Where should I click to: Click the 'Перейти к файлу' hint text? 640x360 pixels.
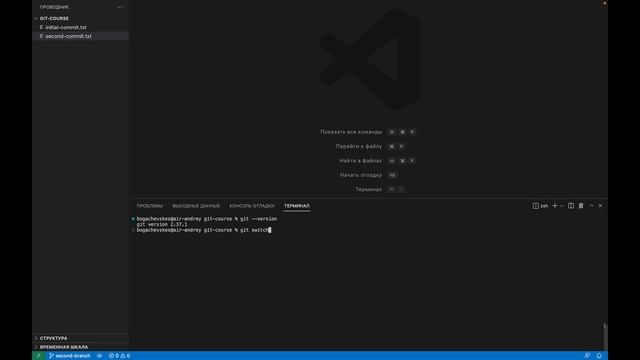click(359, 147)
